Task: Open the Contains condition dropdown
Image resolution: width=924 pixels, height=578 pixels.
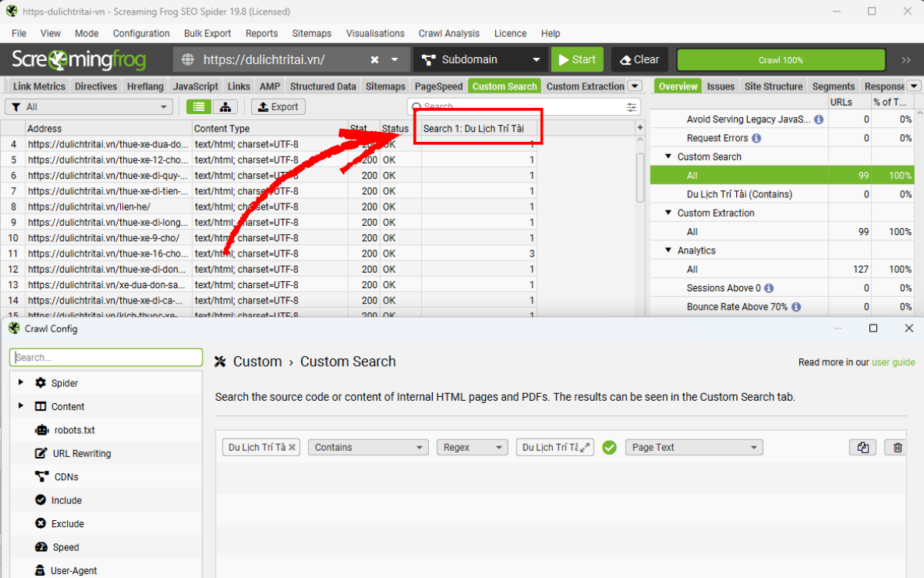Action: [368, 448]
